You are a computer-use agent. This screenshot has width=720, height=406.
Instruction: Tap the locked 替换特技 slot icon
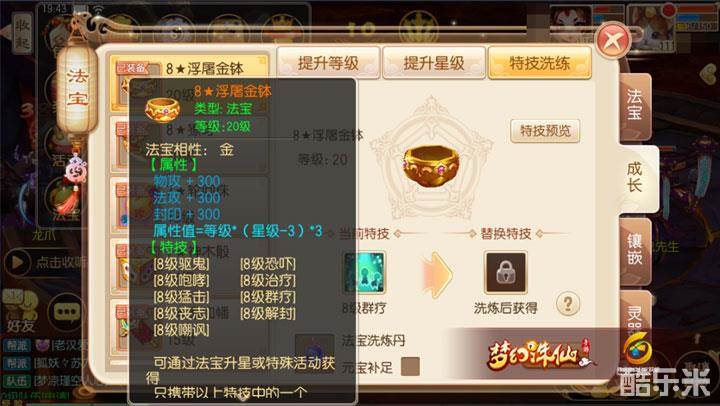(506, 272)
